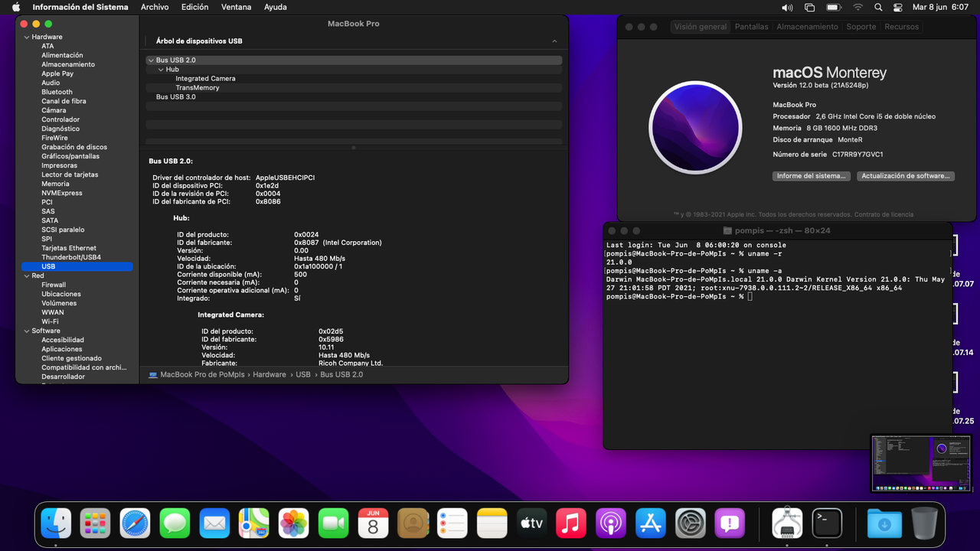Click Actualización de software button

pyautogui.click(x=906, y=176)
